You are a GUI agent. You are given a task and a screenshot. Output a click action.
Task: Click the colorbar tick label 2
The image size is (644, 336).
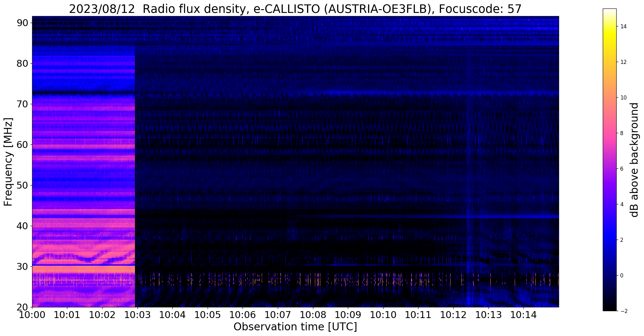pyautogui.click(x=621, y=240)
